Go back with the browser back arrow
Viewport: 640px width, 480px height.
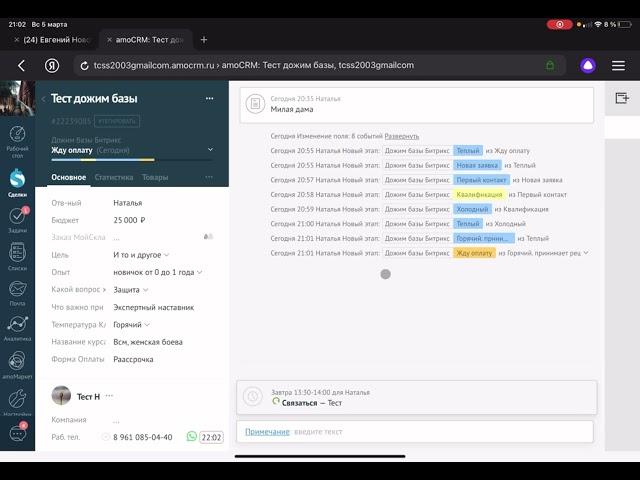coord(22,65)
